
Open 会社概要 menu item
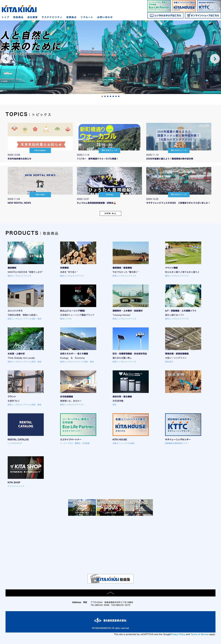point(32,17)
